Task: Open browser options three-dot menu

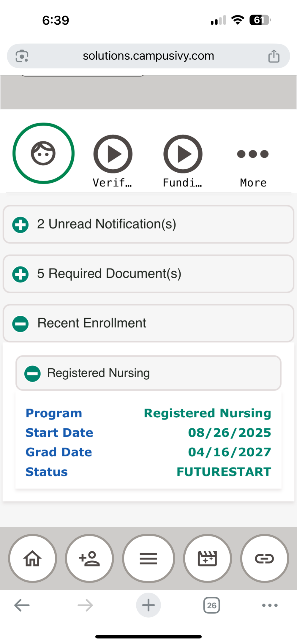Action: tap(270, 605)
